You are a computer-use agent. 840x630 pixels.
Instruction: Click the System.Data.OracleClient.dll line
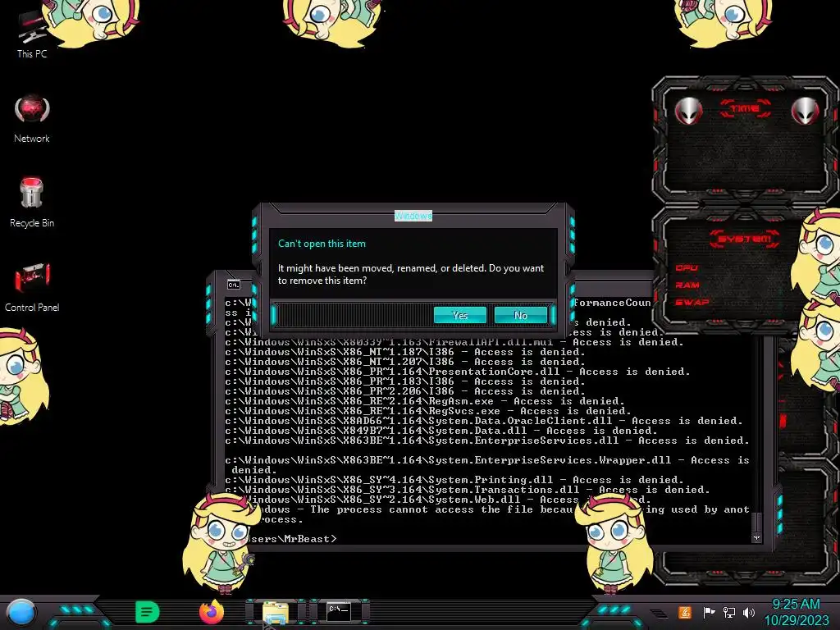[484, 421]
